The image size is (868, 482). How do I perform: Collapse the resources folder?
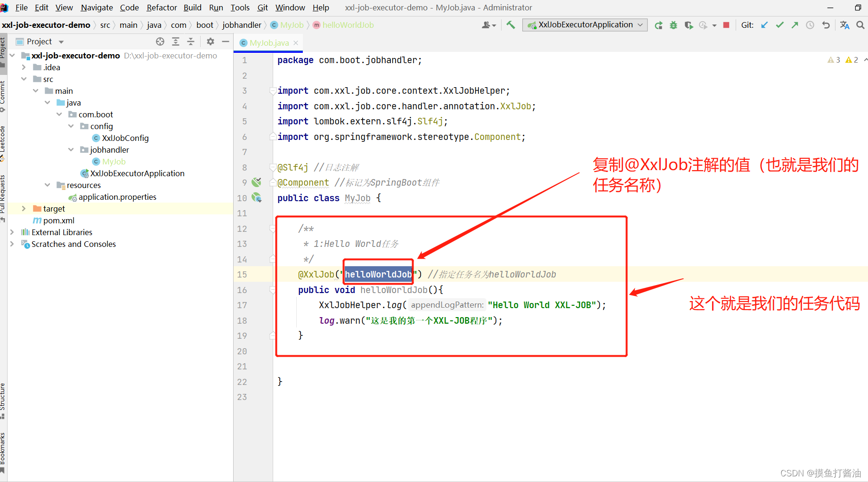pyautogui.click(x=48, y=185)
